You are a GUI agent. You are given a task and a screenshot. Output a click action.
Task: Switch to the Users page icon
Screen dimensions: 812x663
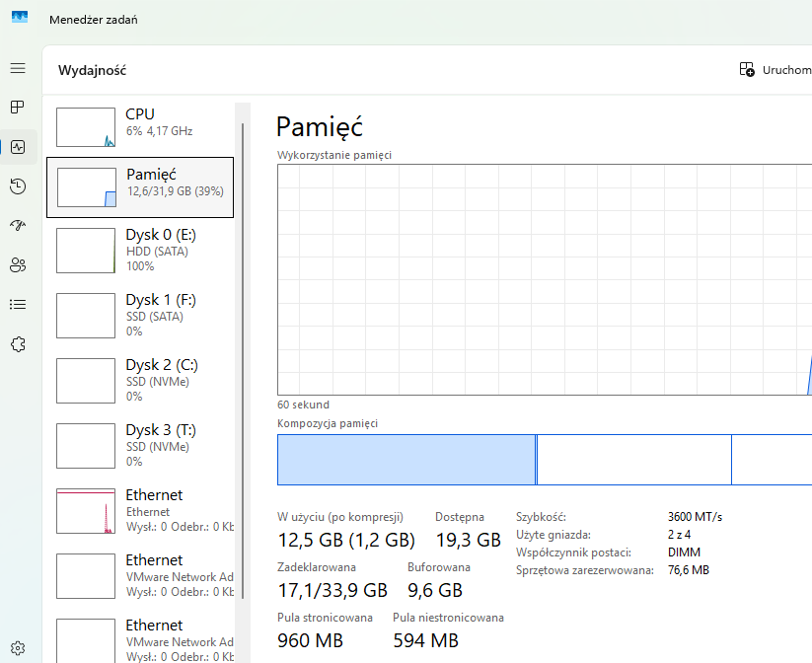coord(18,265)
